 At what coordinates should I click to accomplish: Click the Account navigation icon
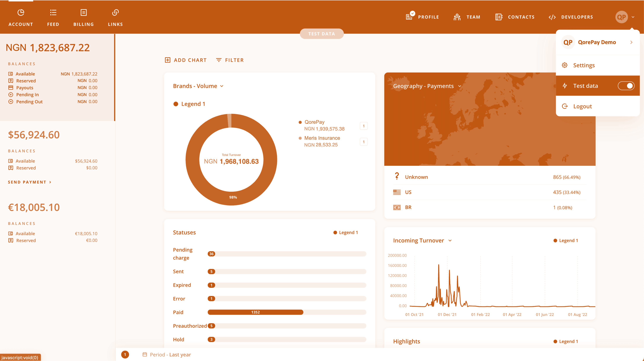(20, 12)
